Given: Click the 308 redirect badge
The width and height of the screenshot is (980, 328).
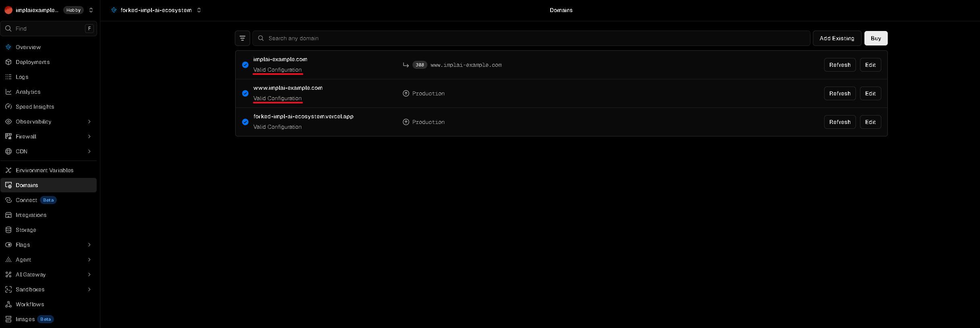Looking at the screenshot, I should pyautogui.click(x=420, y=65).
